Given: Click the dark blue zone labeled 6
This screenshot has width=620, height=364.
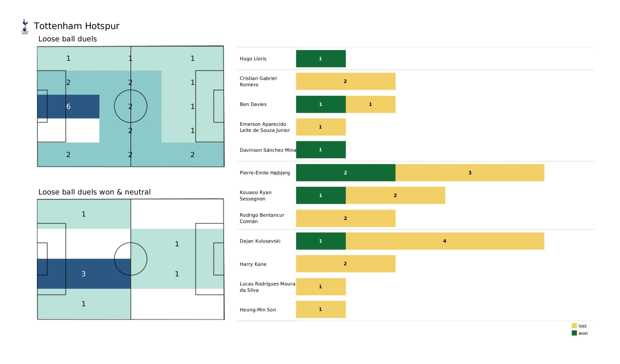Looking at the screenshot, I should (x=68, y=106).
